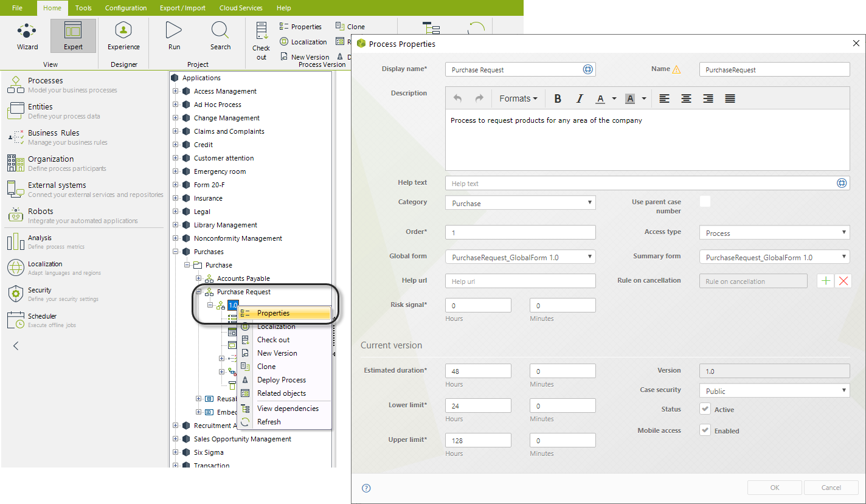Click Clone in the ribbon

click(350, 27)
